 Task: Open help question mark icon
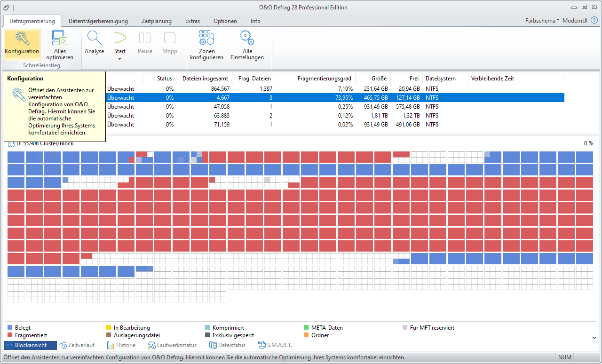[x=594, y=21]
